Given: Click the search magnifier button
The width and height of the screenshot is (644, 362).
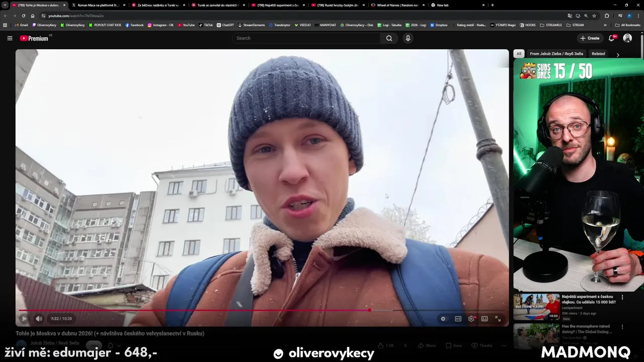Looking at the screenshot, I should [x=389, y=38].
